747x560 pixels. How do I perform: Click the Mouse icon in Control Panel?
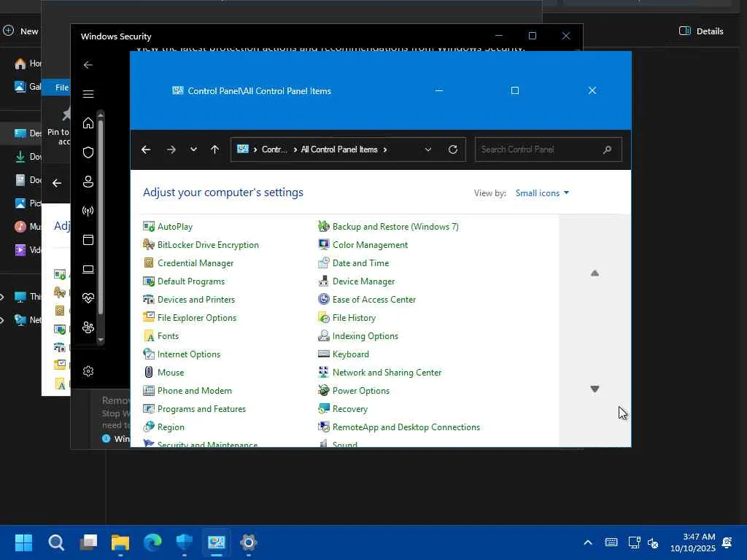click(x=149, y=373)
